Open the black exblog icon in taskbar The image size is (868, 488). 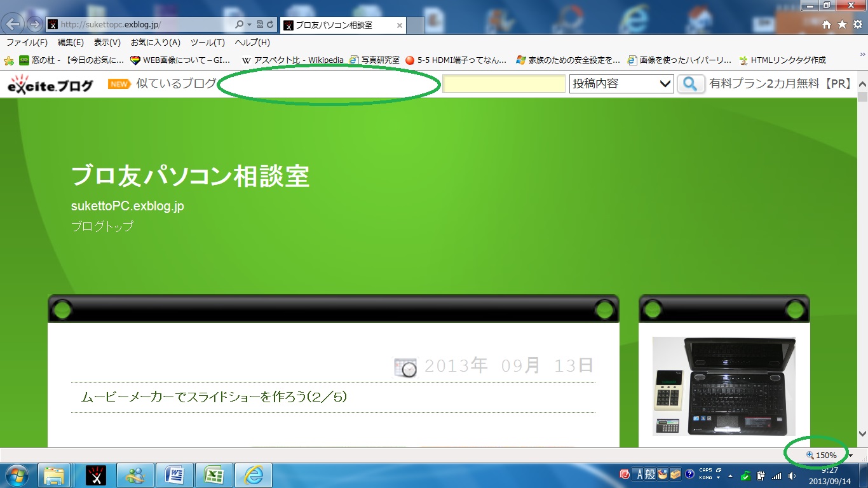(x=96, y=475)
